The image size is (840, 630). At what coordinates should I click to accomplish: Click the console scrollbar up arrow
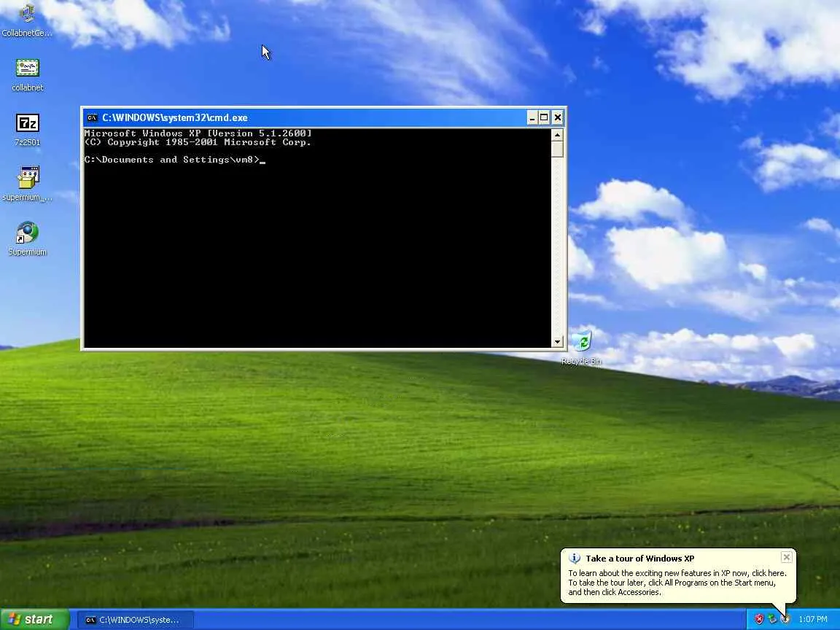tap(557, 134)
